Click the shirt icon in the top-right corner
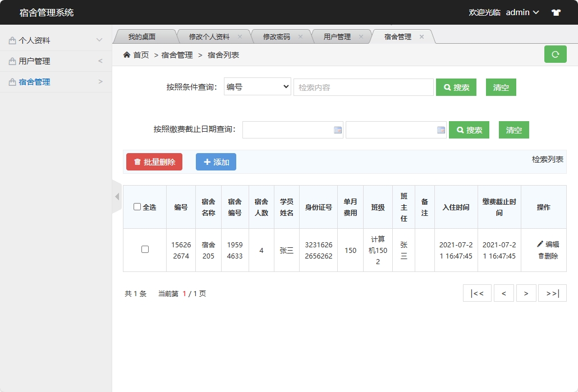 556,12
